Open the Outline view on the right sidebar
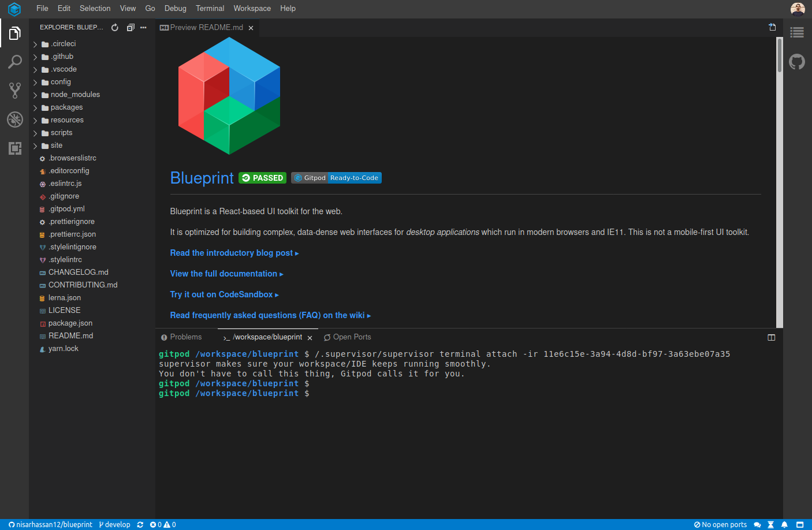The image size is (812, 530). coord(797,32)
